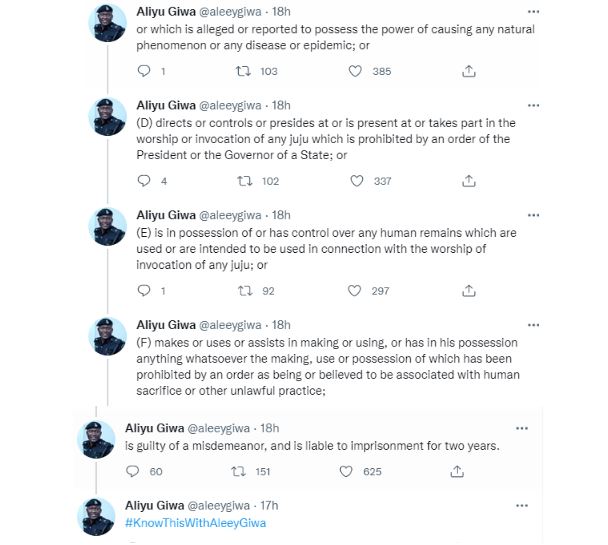
Task: Reply to the natural phenomenon tweet
Action: 143,72
